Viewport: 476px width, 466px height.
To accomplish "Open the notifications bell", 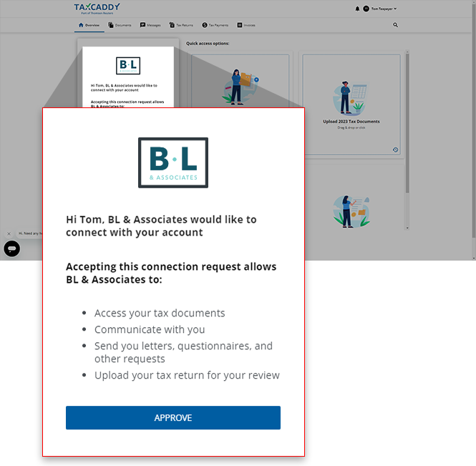I will (x=357, y=9).
